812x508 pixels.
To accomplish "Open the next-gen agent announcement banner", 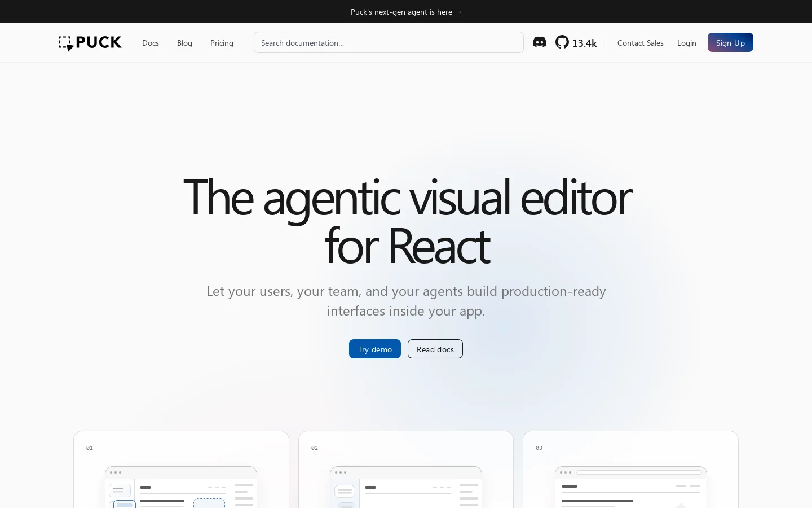I will 406,11.
